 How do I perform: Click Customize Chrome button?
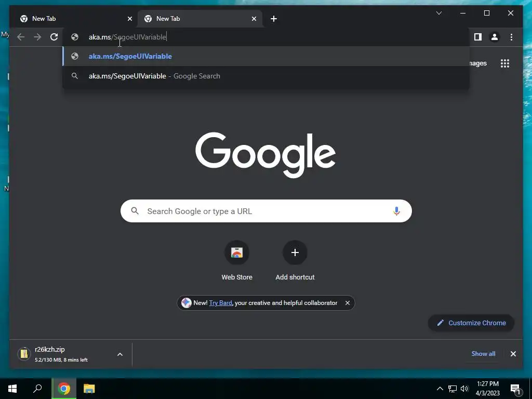pos(471,323)
